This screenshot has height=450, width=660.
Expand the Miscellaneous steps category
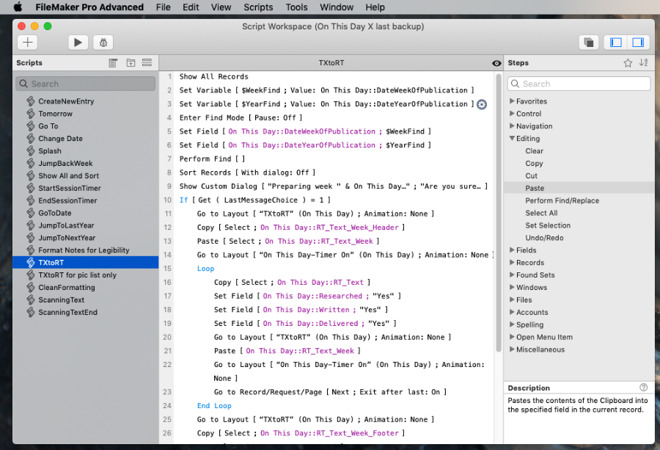click(x=512, y=349)
